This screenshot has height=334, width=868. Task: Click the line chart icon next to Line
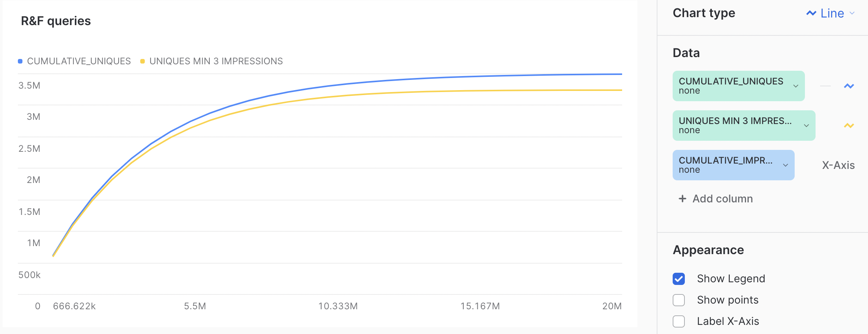tap(811, 13)
